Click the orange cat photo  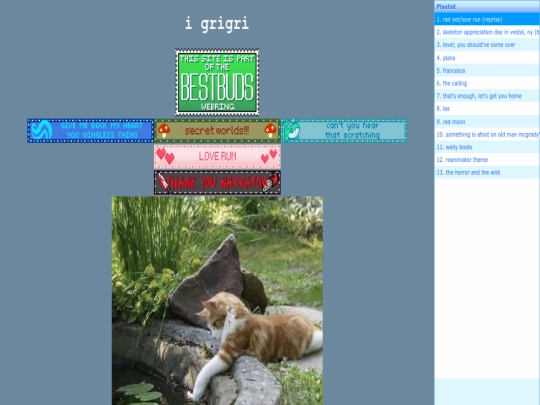(217, 301)
